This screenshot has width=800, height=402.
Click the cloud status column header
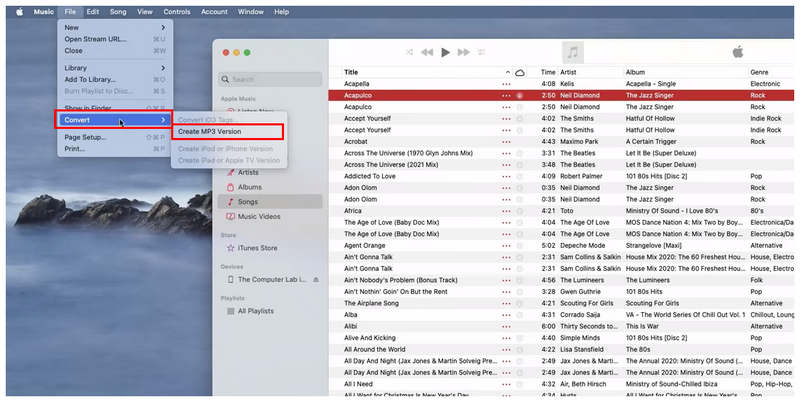519,72
